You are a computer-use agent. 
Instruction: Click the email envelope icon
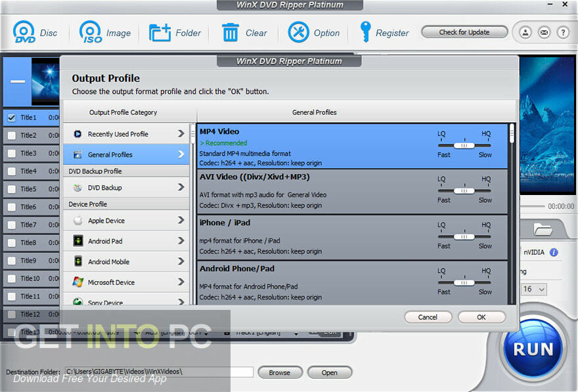point(544,32)
